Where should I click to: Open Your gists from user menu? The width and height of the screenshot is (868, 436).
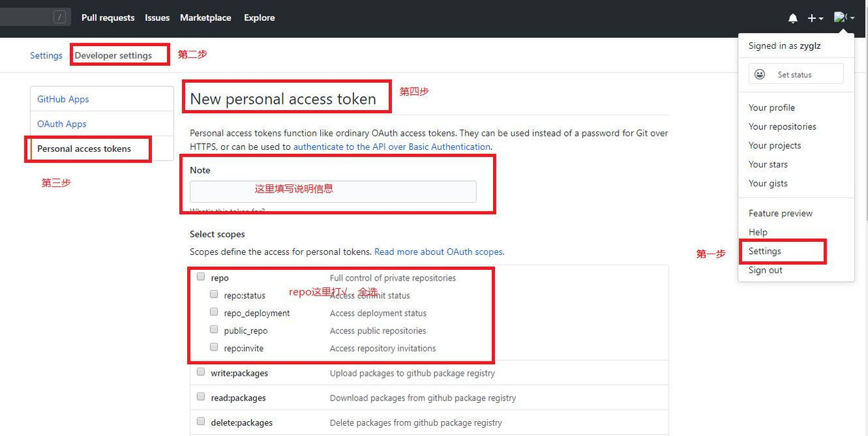tap(768, 184)
